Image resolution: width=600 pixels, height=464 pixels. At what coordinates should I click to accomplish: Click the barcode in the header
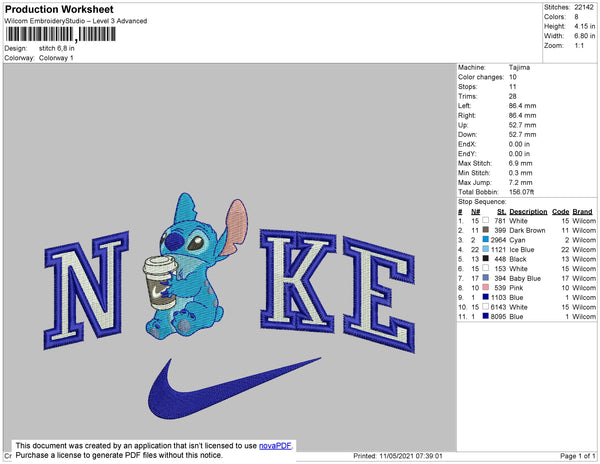point(60,34)
